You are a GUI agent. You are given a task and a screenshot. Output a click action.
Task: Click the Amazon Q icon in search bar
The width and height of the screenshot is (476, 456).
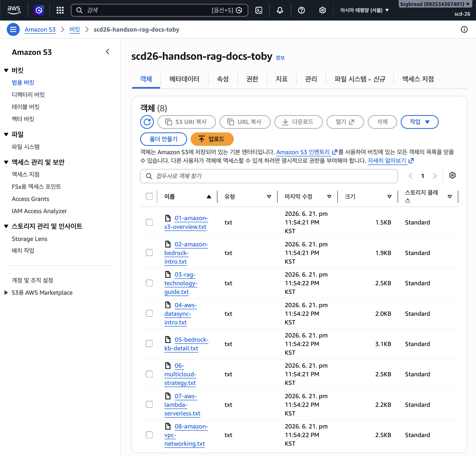pyautogui.click(x=239, y=10)
